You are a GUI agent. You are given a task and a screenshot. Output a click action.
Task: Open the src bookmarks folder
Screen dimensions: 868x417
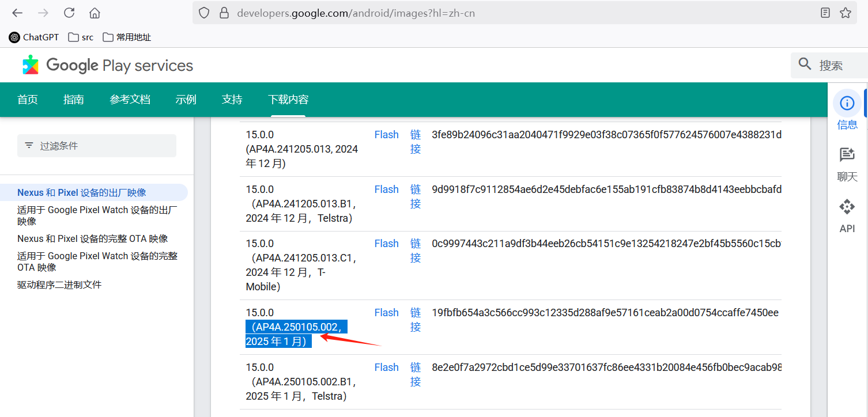[80, 37]
